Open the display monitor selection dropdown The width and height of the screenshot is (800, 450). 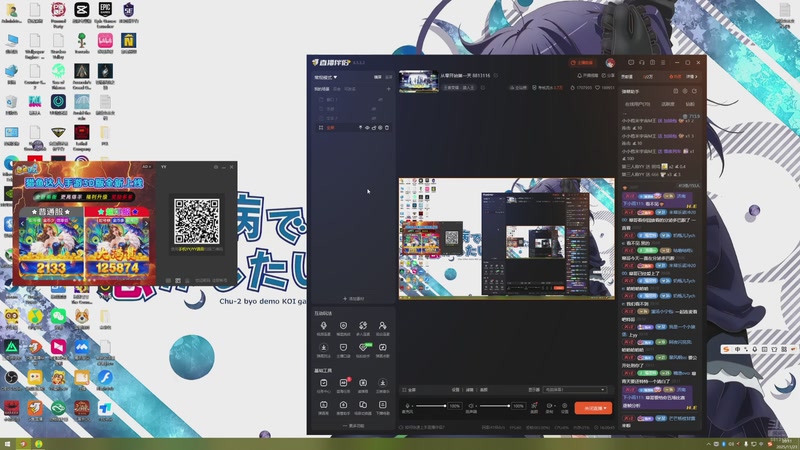pyautogui.click(x=574, y=390)
